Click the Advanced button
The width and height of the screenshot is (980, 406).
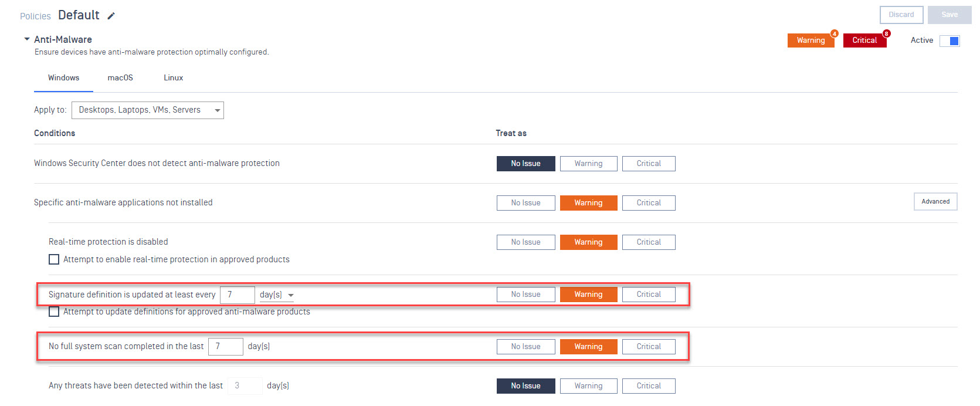935,201
